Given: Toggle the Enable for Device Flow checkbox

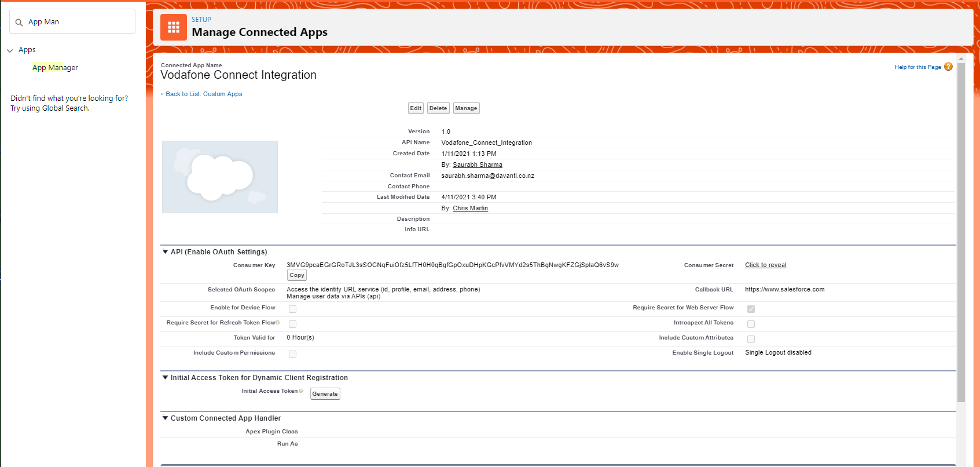Looking at the screenshot, I should 292,309.
